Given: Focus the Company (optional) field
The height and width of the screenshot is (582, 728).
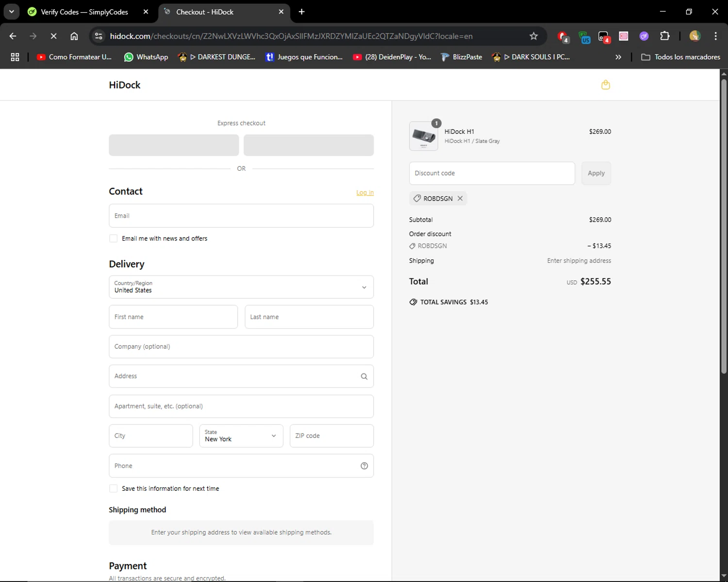Looking at the screenshot, I should pos(241,347).
